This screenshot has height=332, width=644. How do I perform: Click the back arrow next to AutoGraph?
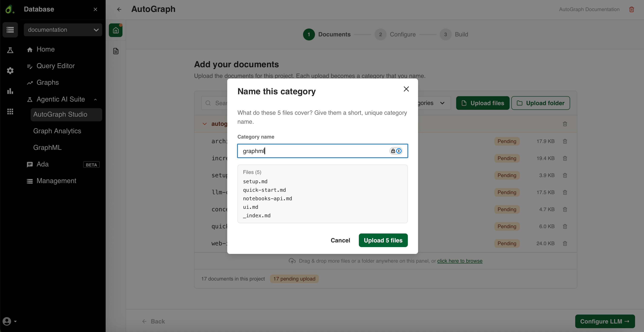tap(119, 9)
